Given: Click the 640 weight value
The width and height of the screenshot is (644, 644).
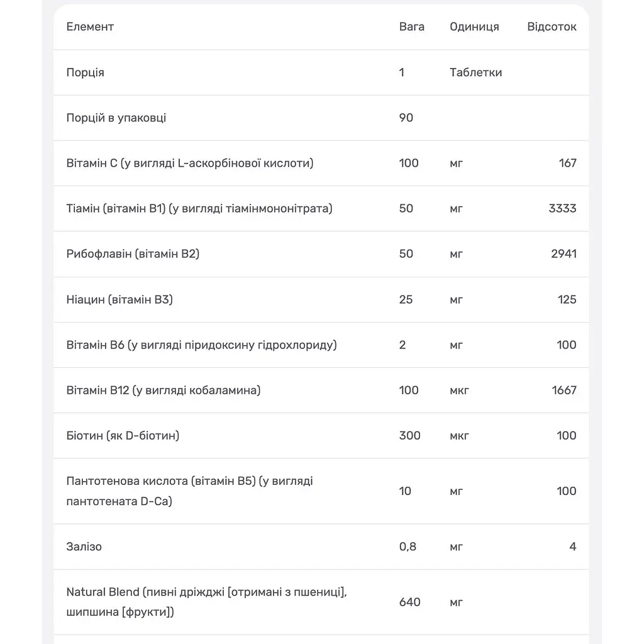Looking at the screenshot, I should click(409, 602).
